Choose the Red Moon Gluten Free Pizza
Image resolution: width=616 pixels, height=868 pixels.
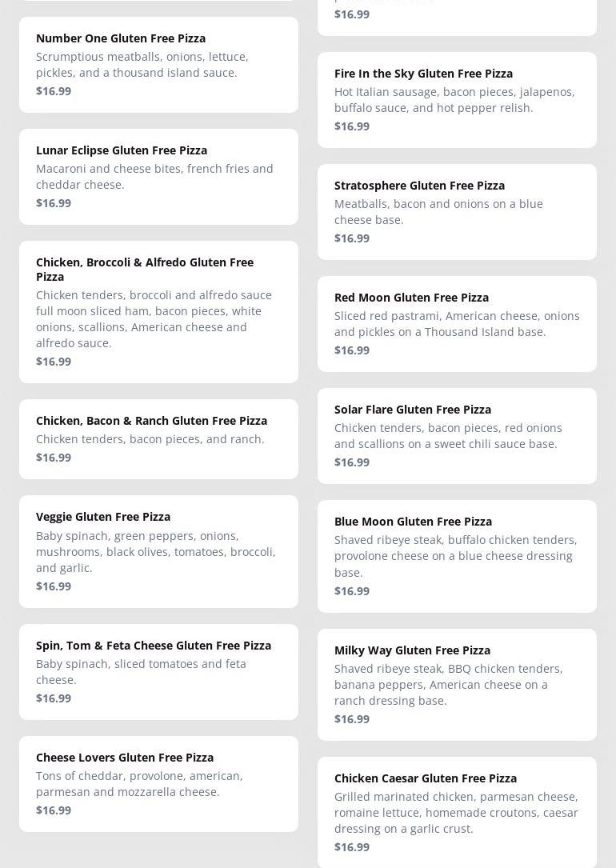click(411, 298)
